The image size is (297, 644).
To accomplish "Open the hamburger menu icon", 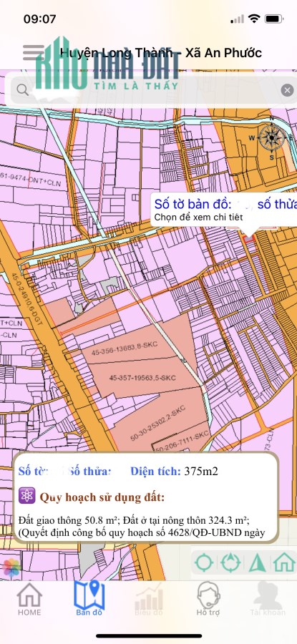I will click(x=33, y=53).
